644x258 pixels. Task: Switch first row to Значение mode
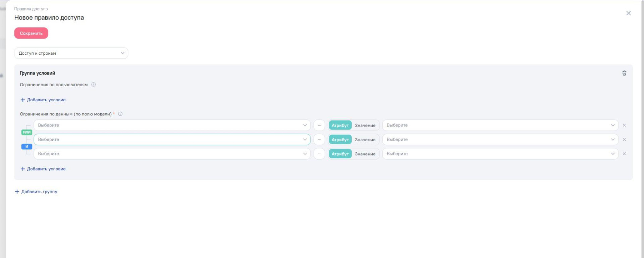pyautogui.click(x=365, y=125)
